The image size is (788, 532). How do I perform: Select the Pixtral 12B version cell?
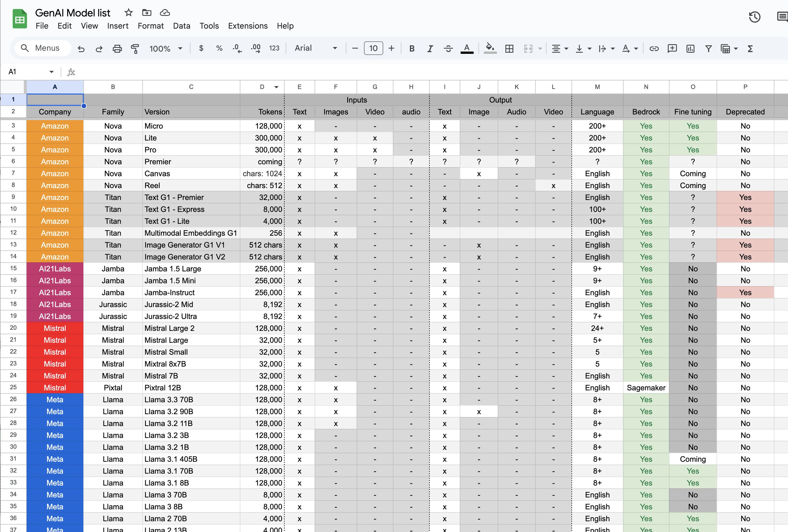coord(191,388)
